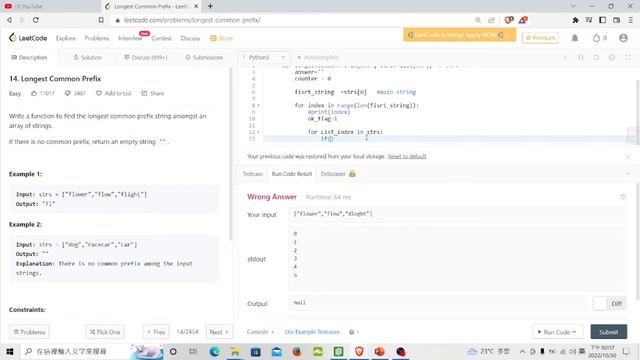The height and width of the screenshot is (360, 640).
Task: Open the Python3 language dropdown
Action: [x=264, y=58]
